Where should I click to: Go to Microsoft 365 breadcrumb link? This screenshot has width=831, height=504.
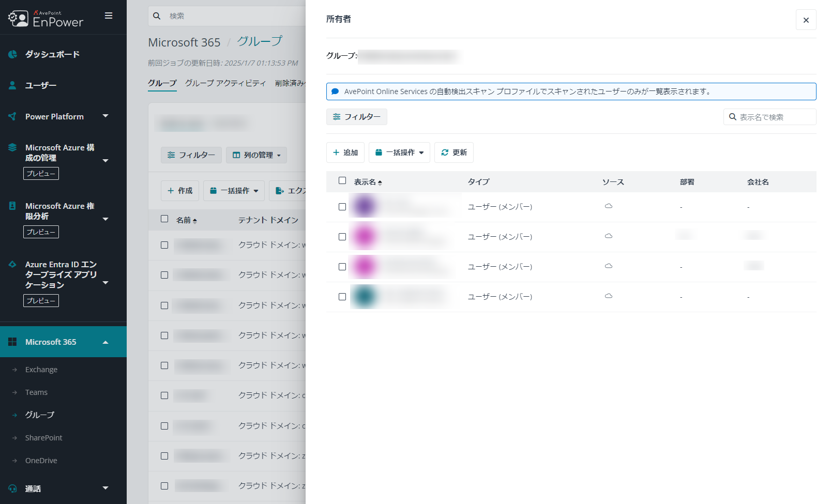point(184,42)
